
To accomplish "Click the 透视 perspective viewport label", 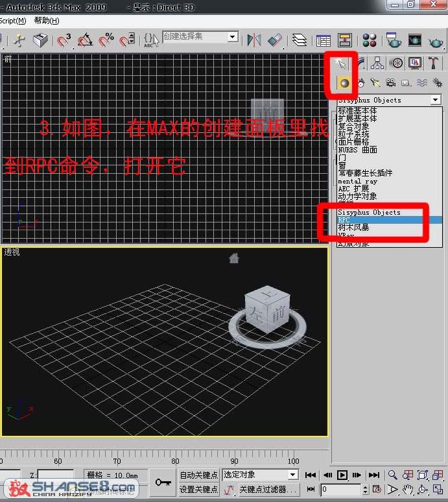I will click(12, 252).
